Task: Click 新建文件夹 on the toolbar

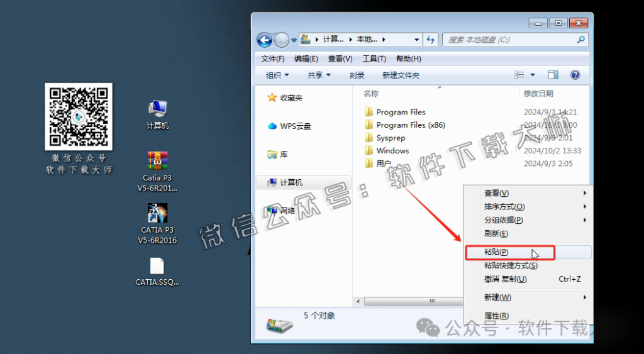Action: pyautogui.click(x=401, y=75)
